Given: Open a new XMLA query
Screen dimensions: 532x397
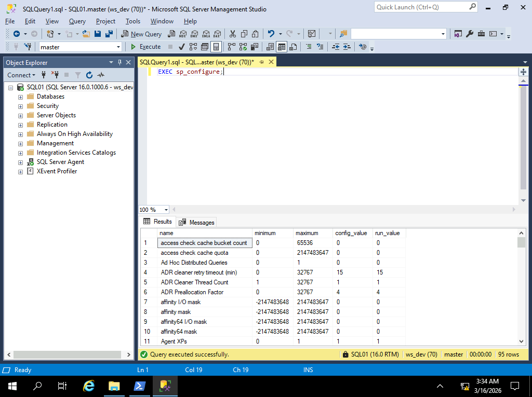Looking at the screenshot, I should pyautogui.click(x=206, y=34).
